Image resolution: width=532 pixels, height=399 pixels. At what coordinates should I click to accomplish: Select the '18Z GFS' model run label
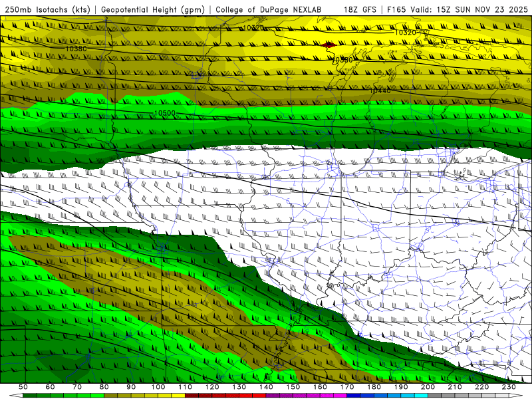pos(360,10)
